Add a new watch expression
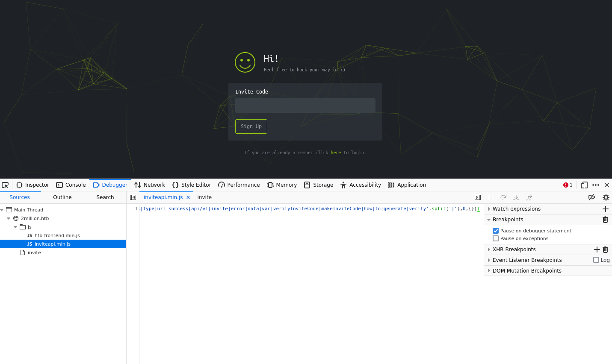 click(x=605, y=209)
